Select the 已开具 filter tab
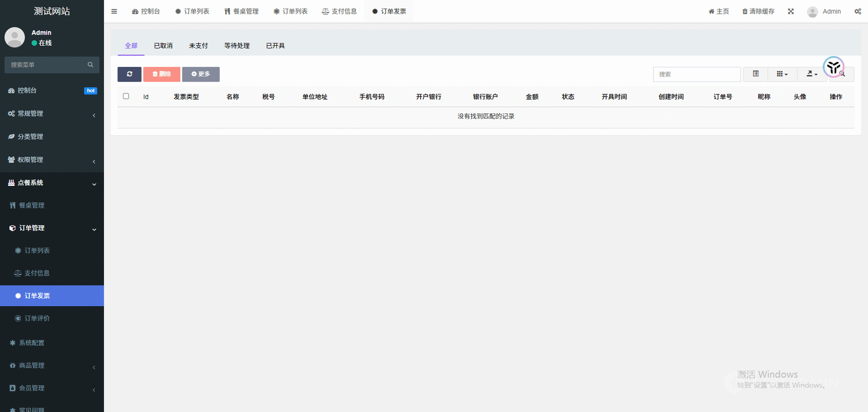868x412 pixels. [275, 46]
